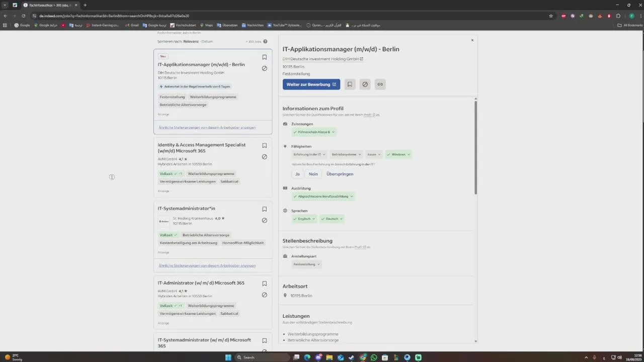Open the Profil link under Stellenbeschreibung
The width and height of the screenshot is (644, 362).
point(360,247)
